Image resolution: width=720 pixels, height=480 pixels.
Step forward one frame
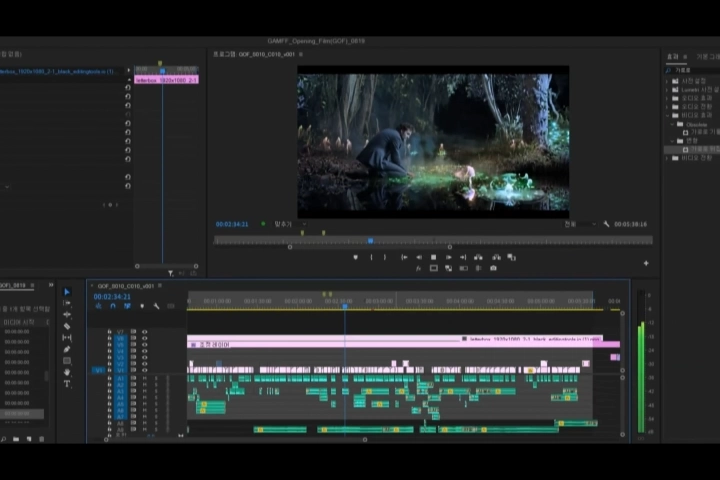click(x=449, y=257)
